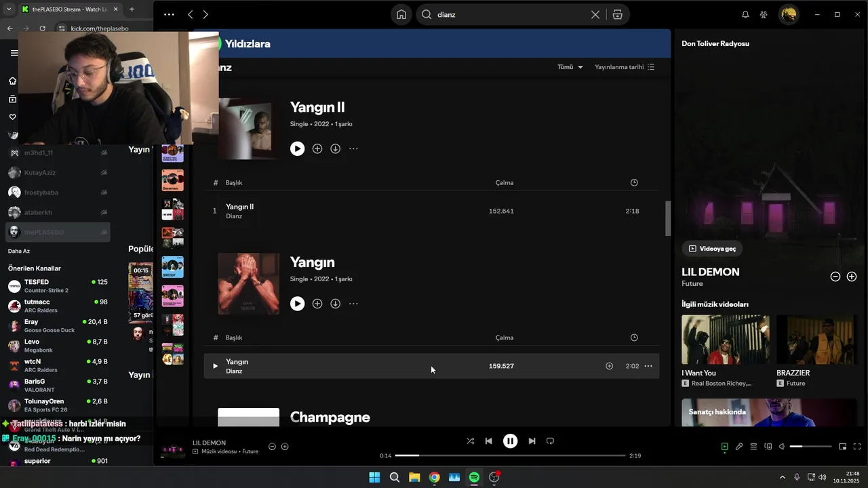Open the Browse icon next to search

point(617,15)
